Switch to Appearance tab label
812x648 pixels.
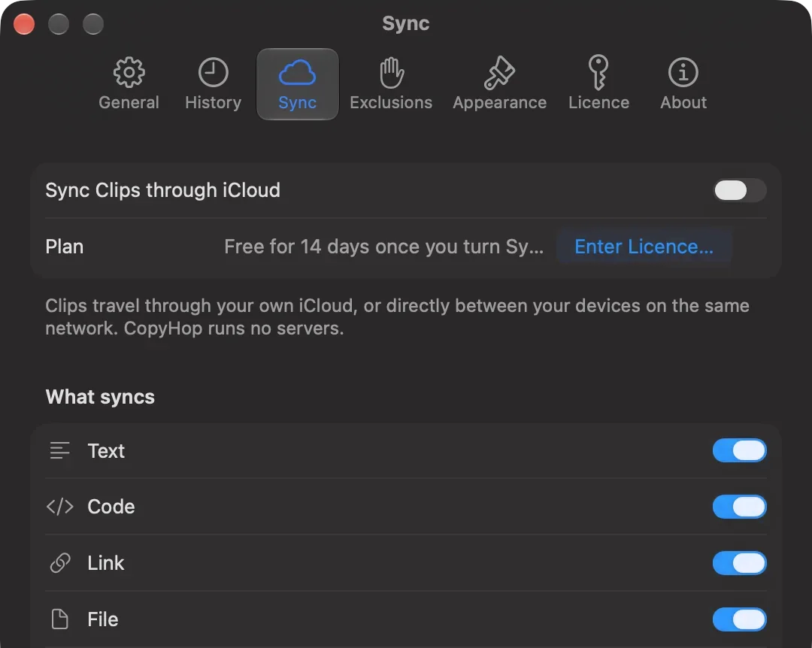tap(500, 102)
